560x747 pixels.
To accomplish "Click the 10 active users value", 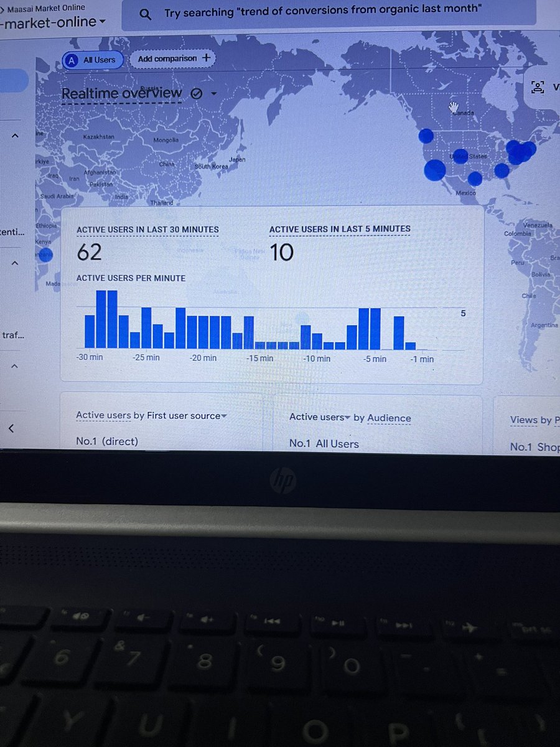I will (x=282, y=253).
